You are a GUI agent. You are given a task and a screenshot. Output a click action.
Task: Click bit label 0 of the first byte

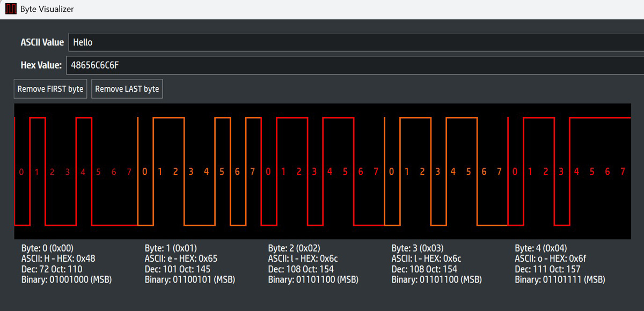(21, 172)
